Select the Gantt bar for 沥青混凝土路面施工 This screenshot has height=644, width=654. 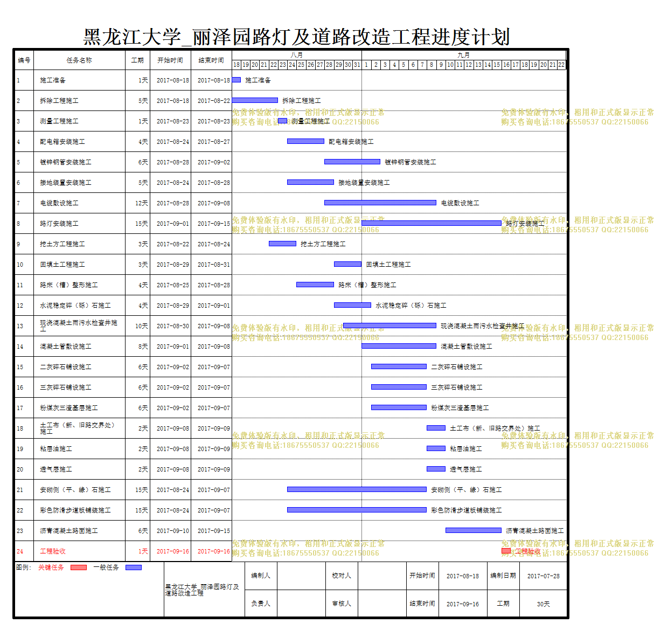(x=474, y=531)
